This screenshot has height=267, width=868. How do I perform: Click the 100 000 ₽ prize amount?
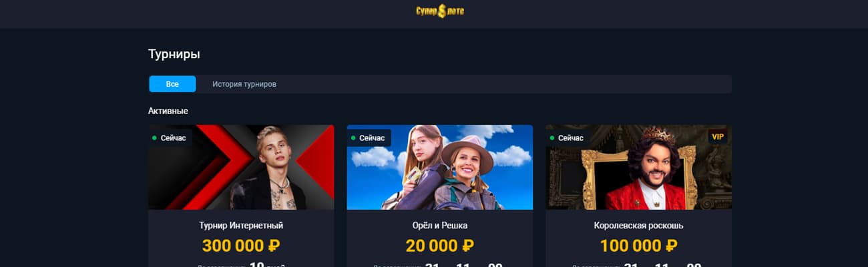coord(639,246)
